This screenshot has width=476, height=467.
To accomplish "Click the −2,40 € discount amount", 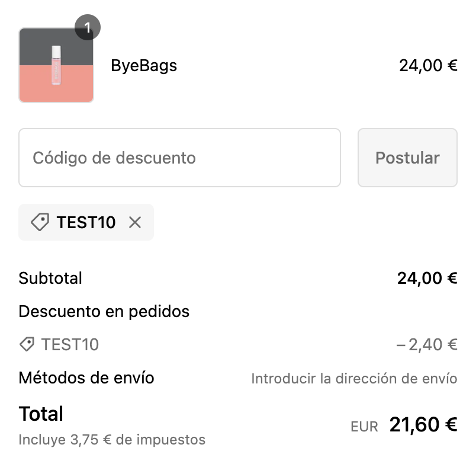I will [426, 345].
